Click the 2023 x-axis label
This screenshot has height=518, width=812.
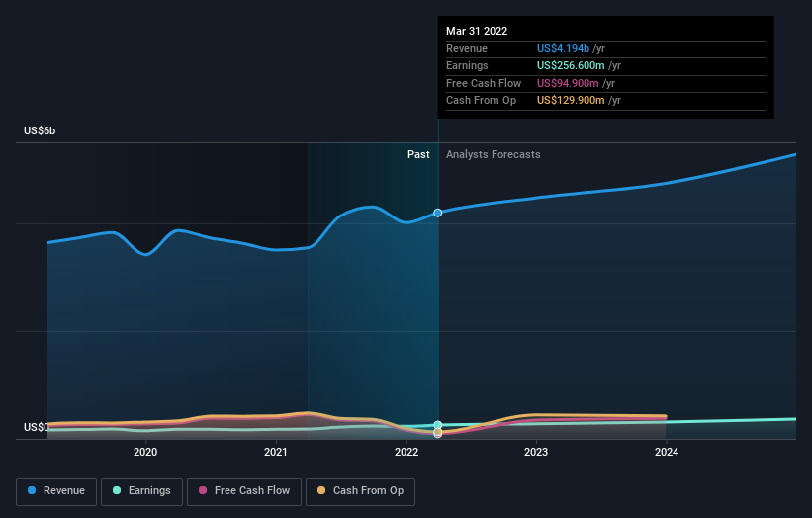pos(536,452)
